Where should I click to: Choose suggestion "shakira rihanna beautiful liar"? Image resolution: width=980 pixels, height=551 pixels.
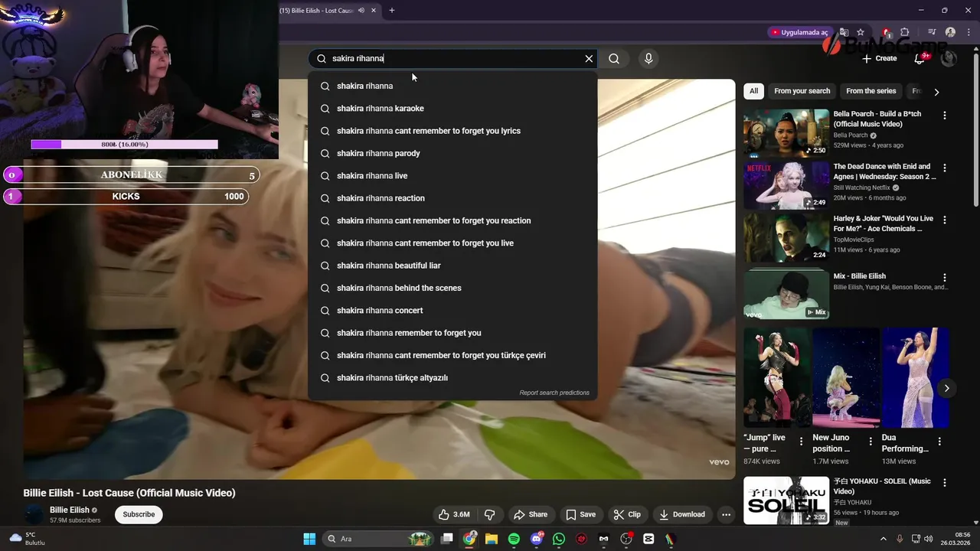point(452,266)
